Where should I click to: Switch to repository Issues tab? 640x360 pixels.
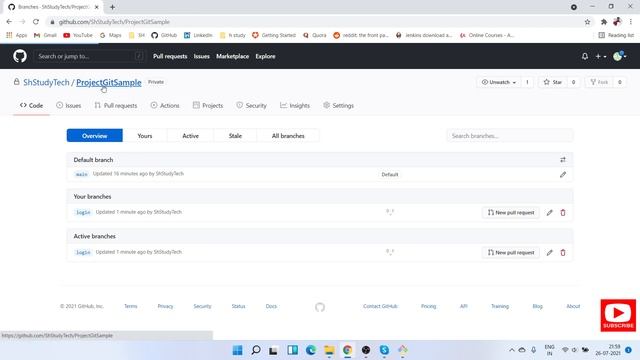(x=69, y=105)
